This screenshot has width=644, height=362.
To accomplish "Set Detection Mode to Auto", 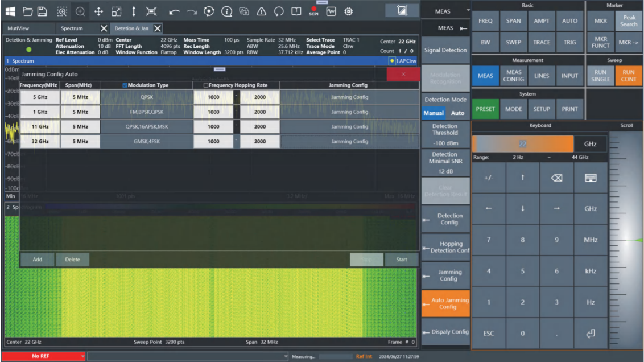I will pos(457,113).
